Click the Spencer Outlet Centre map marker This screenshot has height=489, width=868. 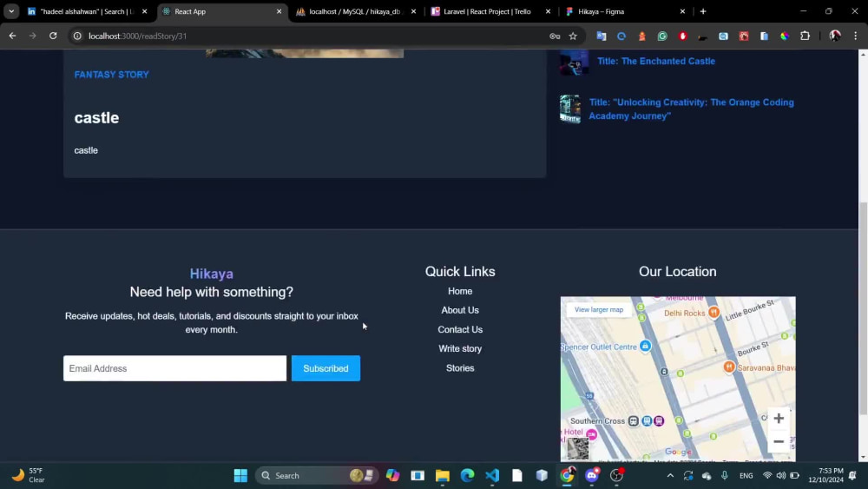pyautogui.click(x=645, y=346)
